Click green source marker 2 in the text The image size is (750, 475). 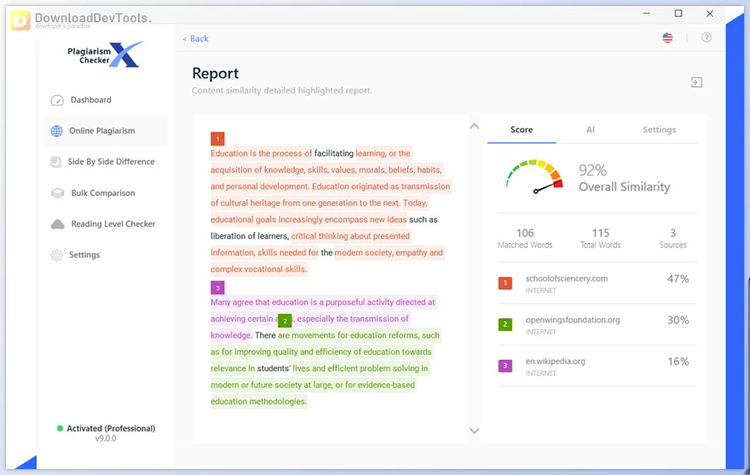tap(285, 320)
